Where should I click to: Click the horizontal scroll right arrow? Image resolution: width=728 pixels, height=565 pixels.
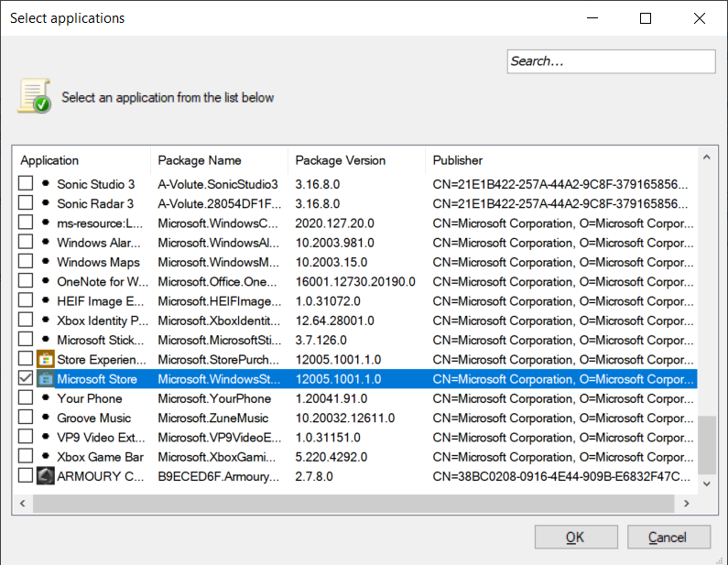[x=686, y=504]
